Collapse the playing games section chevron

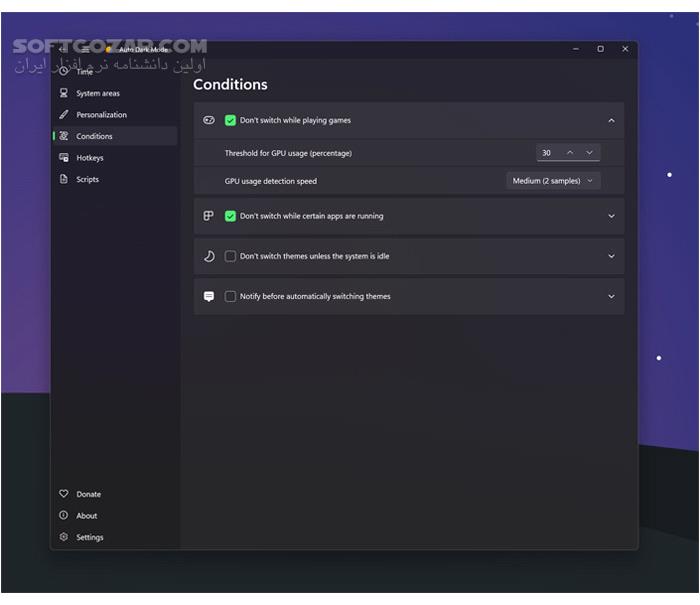(x=611, y=121)
